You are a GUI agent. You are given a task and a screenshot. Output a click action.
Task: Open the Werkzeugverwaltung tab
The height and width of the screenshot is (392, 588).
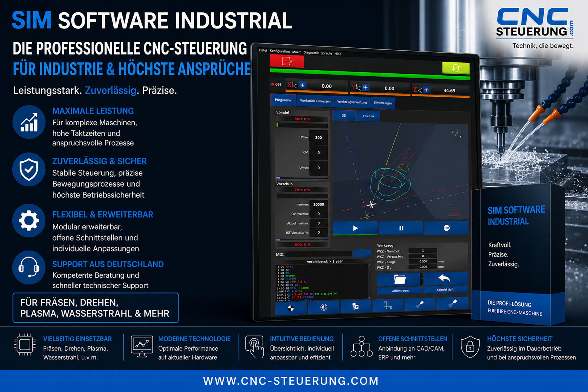[x=352, y=102]
